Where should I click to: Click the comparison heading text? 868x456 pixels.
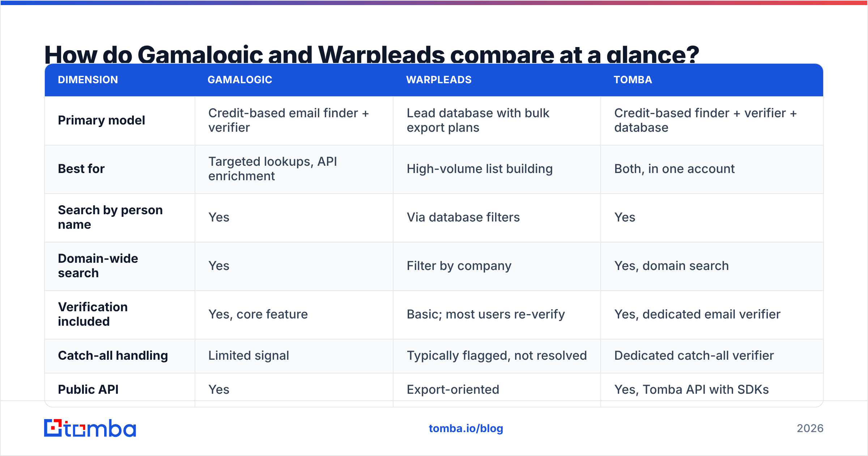coord(372,54)
